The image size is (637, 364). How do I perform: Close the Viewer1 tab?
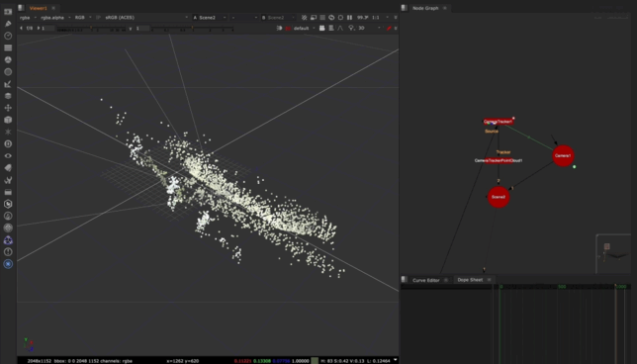pyautogui.click(x=53, y=8)
